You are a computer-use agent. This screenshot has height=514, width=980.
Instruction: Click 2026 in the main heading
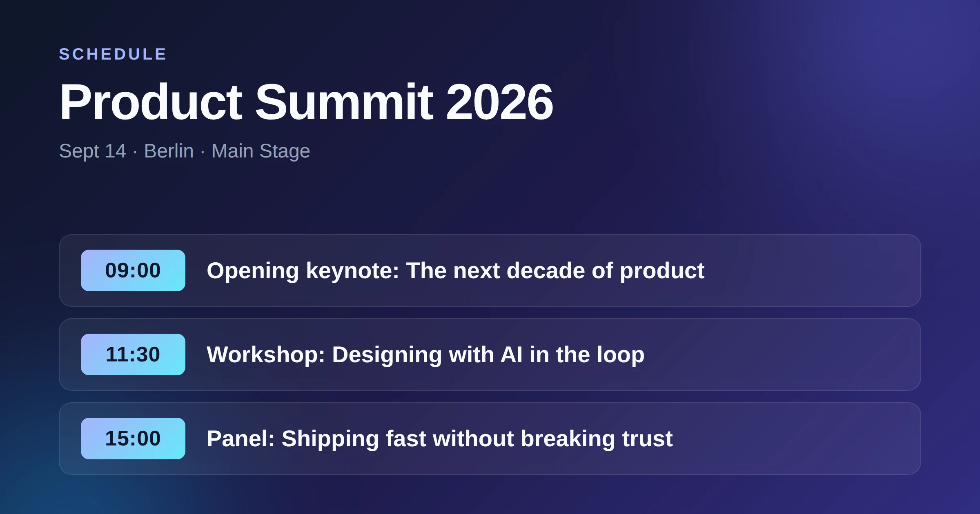tap(500, 102)
